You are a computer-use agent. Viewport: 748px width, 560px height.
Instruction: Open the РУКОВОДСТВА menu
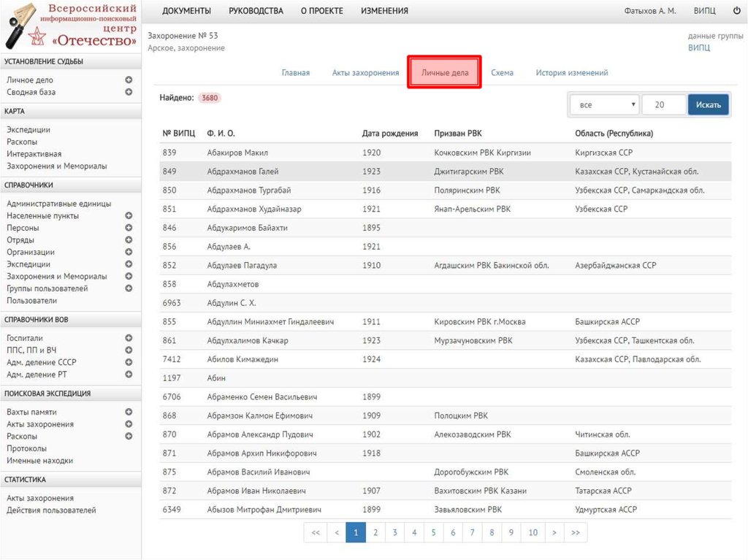coord(256,11)
